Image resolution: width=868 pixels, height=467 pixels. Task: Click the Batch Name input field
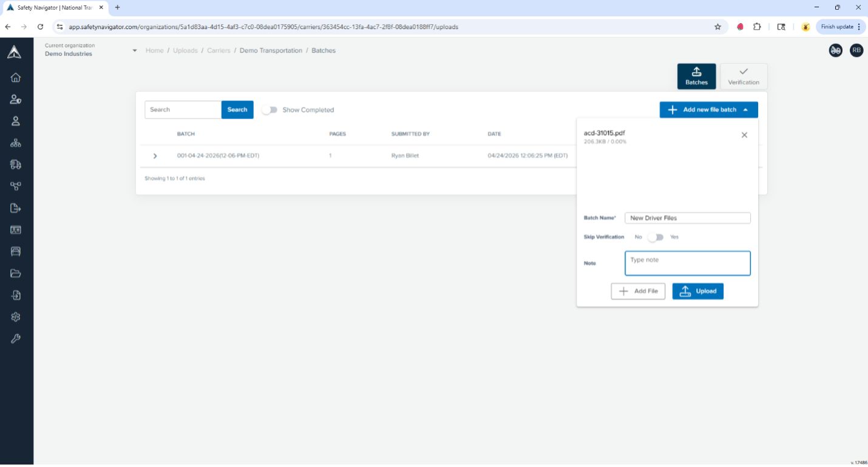pos(688,218)
